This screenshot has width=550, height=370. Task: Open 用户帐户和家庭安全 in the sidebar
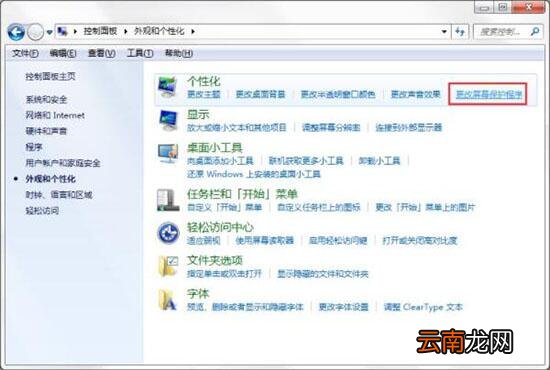63,163
